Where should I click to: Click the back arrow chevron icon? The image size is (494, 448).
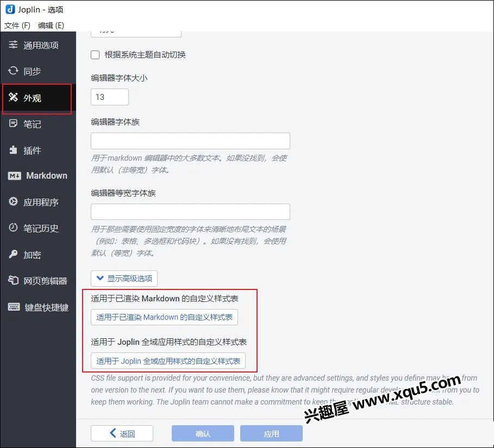(113, 433)
